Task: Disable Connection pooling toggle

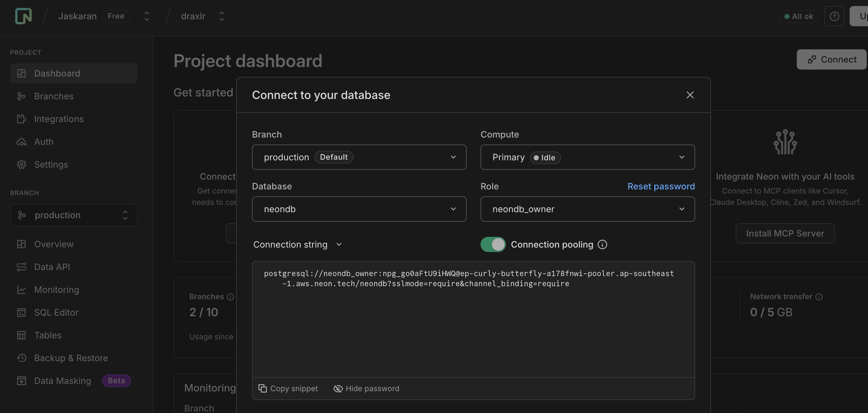Action: (x=493, y=244)
